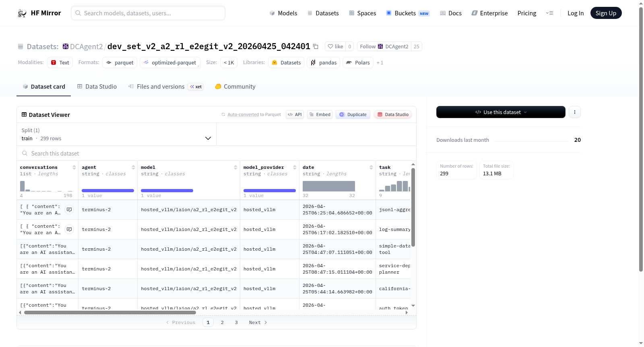The image size is (644, 347).
Task: Go to page 3 of the table
Action: pos(236,322)
